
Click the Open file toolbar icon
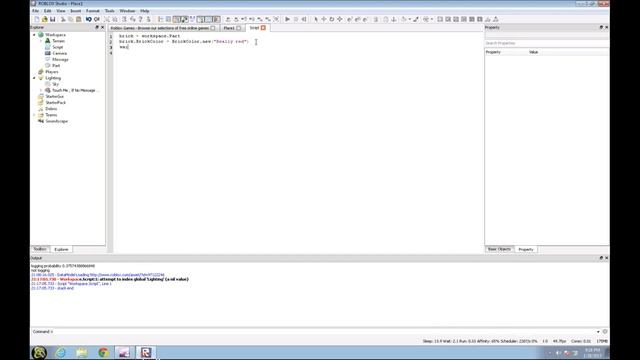click(x=44, y=19)
